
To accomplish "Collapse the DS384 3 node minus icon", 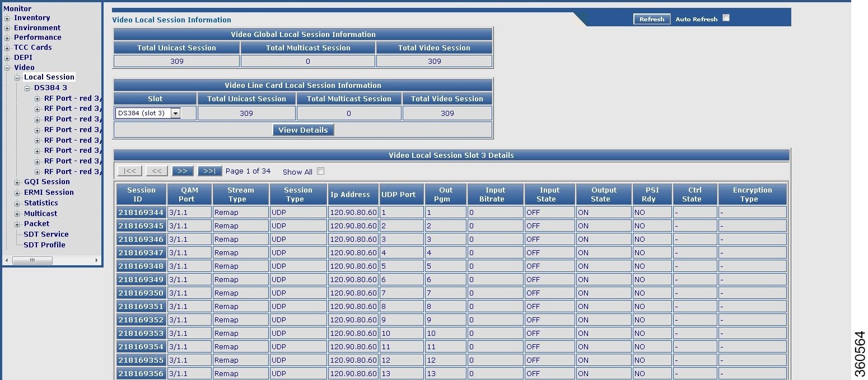I will tap(27, 88).
